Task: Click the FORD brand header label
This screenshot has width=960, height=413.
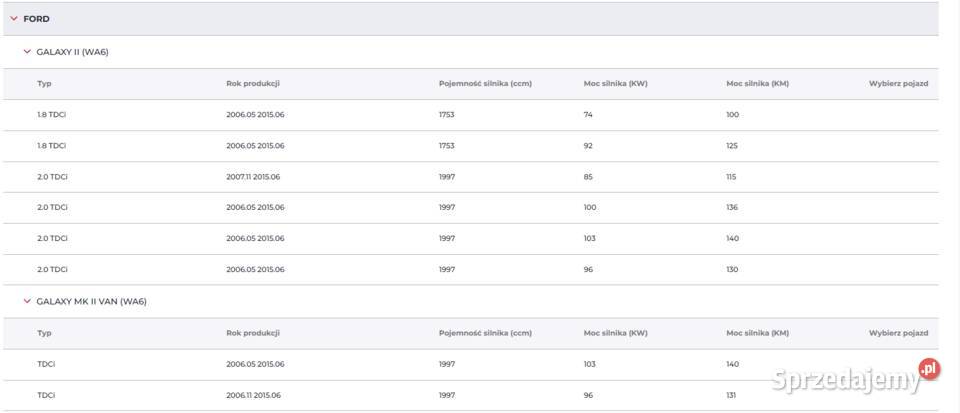Action: pyautogui.click(x=36, y=19)
